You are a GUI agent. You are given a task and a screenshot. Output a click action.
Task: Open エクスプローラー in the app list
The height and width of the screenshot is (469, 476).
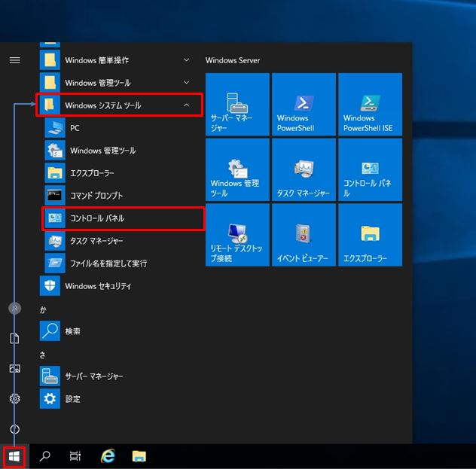tap(121, 173)
